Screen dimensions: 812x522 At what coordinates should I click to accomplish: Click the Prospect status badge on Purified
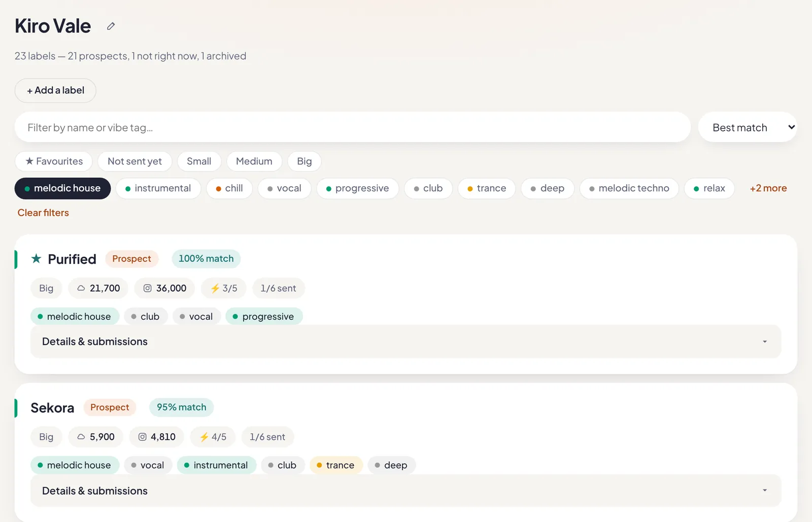pyautogui.click(x=132, y=259)
